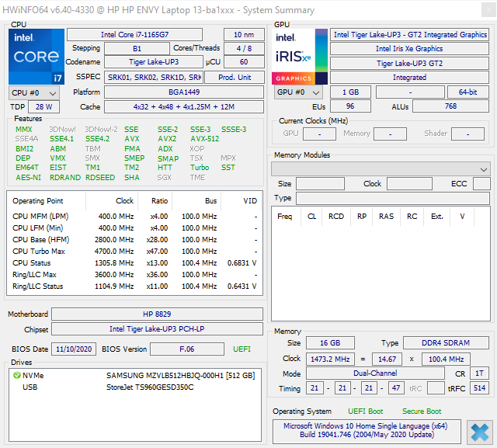The image size is (497, 448).
Task: Click the HP 8829 motherboard field
Action: tap(158, 314)
